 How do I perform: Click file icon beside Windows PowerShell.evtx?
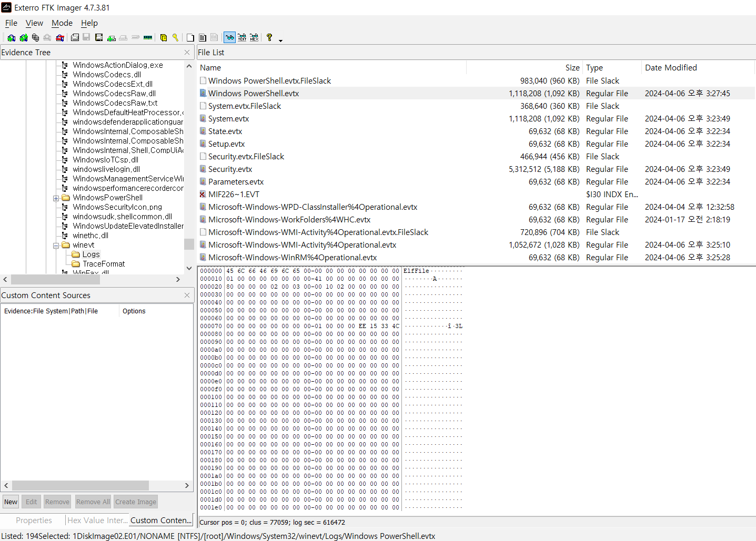(203, 93)
